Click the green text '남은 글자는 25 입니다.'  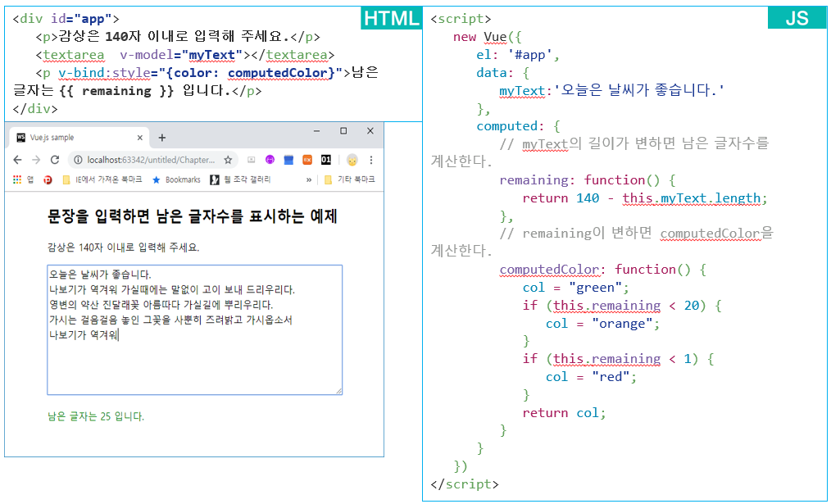(x=96, y=416)
